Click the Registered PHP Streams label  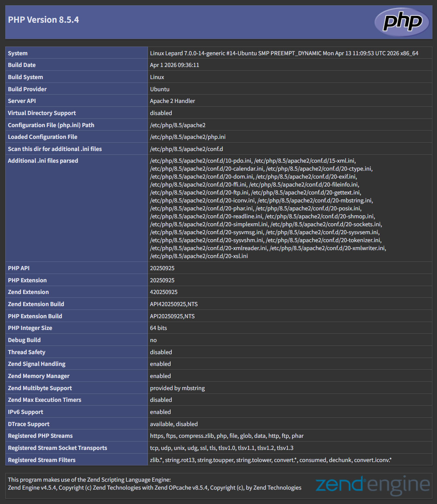pyautogui.click(x=40, y=436)
